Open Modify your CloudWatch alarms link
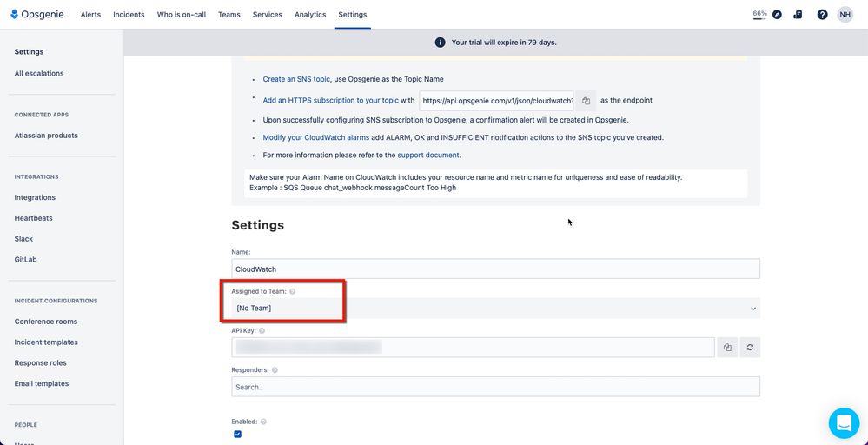Viewport: 868px width, 445px height. (316, 138)
